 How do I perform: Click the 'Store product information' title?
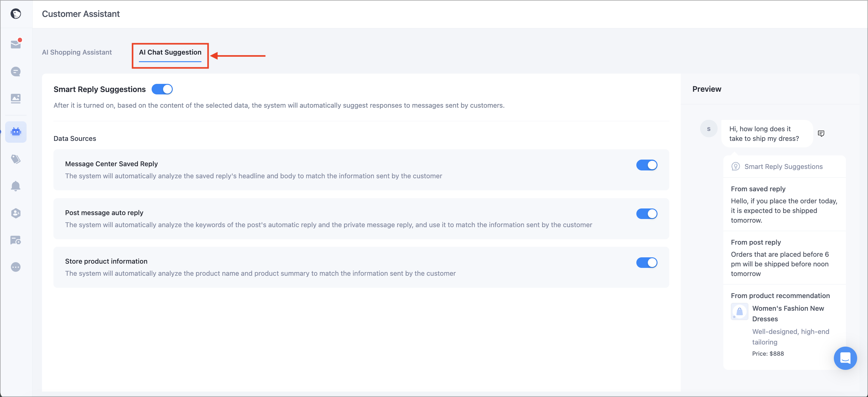pos(106,262)
